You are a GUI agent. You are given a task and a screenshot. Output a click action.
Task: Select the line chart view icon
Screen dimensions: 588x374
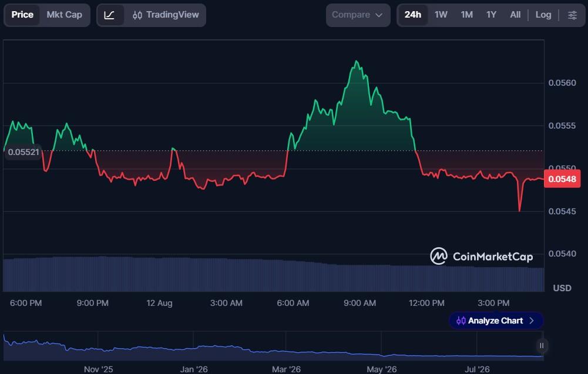[109, 15]
